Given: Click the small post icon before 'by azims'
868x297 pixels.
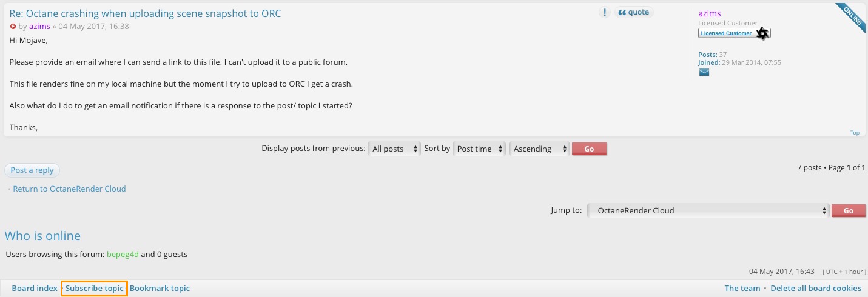Looking at the screenshot, I should coord(13,27).
